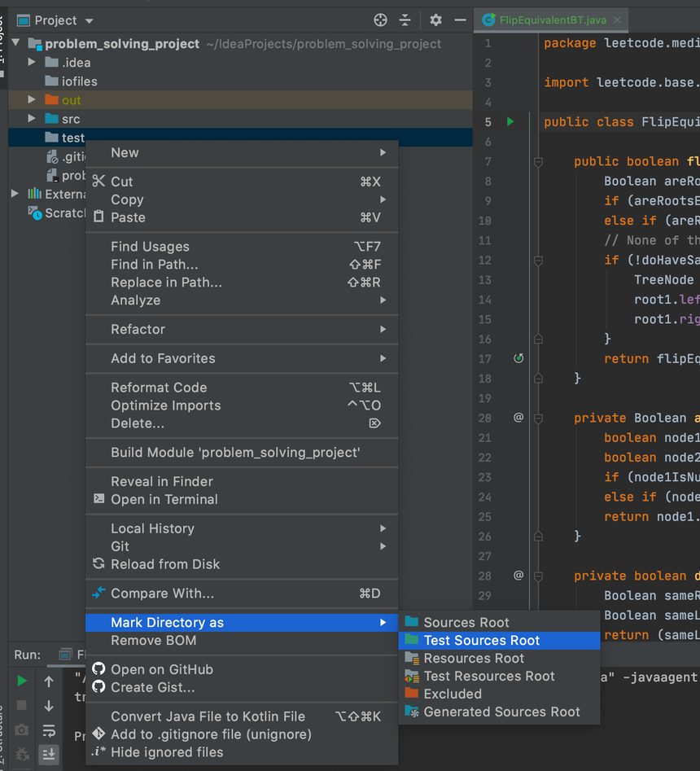Click the locate/select opened file target icon
This screenshot has height=771, width=700.
point(380,20)
